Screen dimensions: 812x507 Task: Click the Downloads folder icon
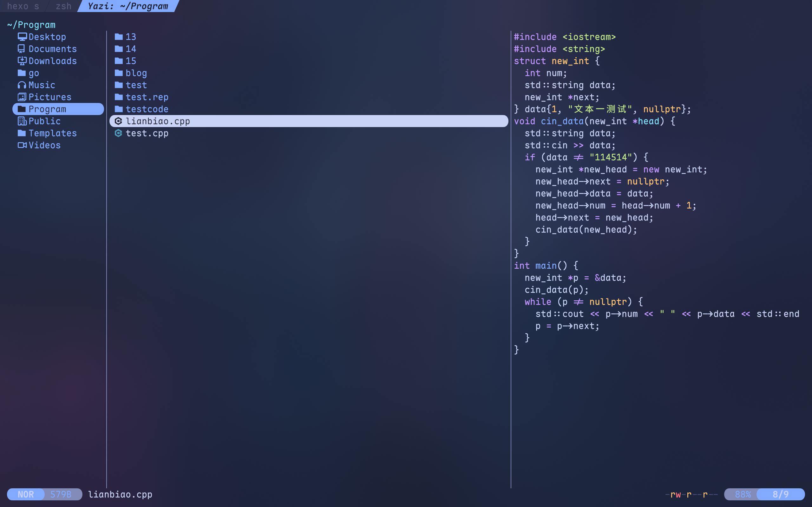22,61
